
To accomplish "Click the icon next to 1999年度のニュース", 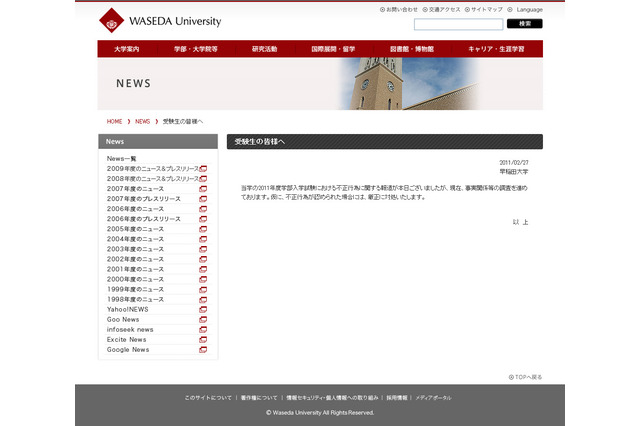I will pyautogui.click(x=203, y=290).
